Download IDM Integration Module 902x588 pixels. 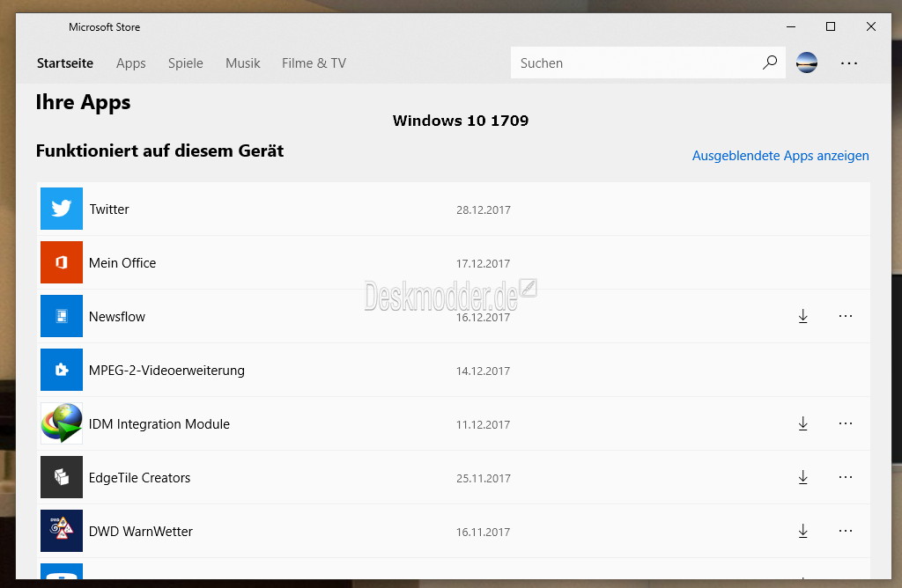[x=803, y=423]
